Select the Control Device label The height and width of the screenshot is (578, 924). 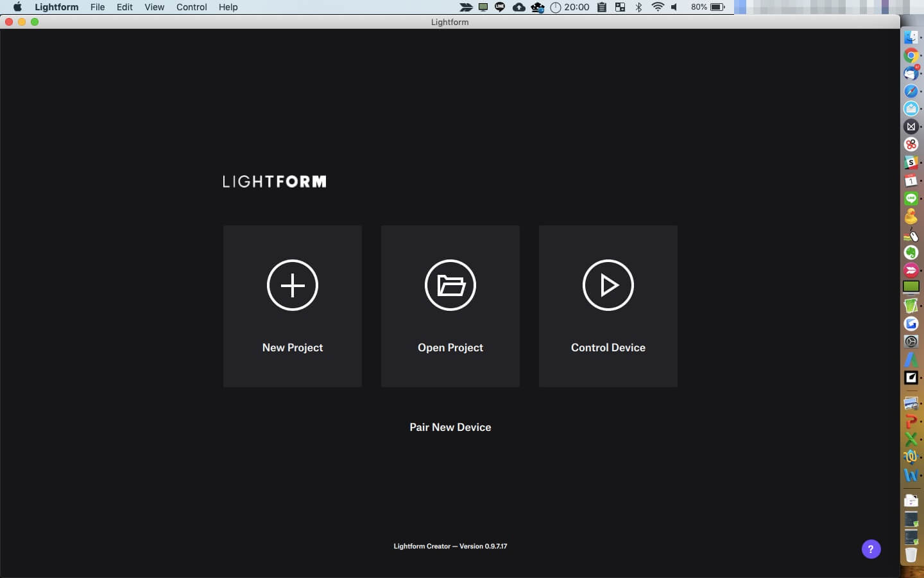coord(608,347)
